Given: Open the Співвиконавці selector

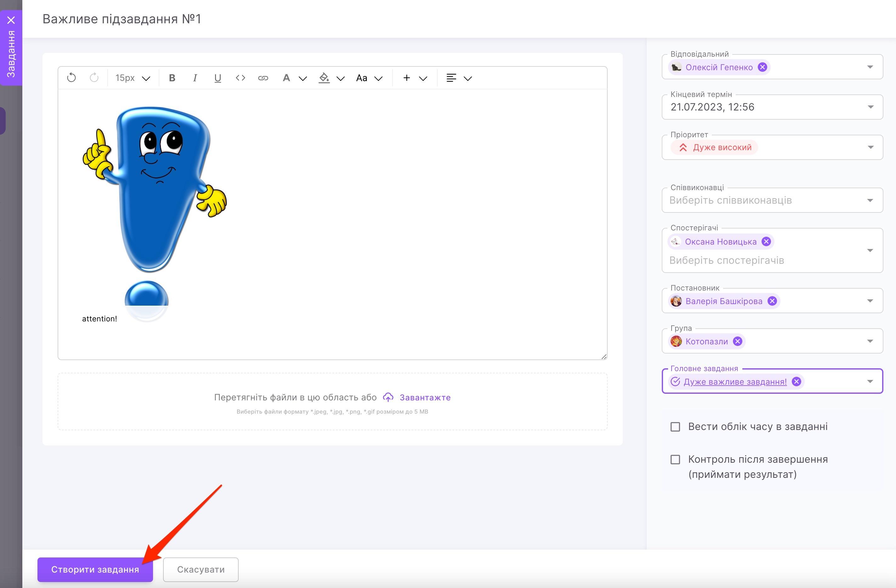Looking at the screenshot, I should tap(870, 200).
